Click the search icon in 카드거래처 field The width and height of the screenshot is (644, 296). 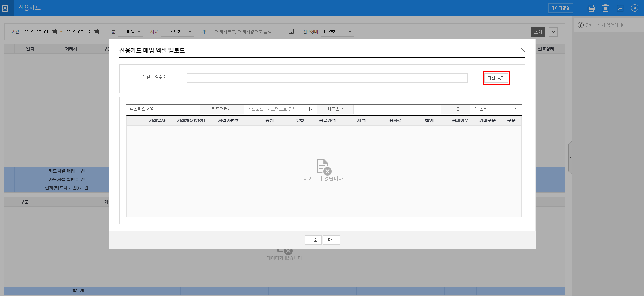[x=312, y=109]
